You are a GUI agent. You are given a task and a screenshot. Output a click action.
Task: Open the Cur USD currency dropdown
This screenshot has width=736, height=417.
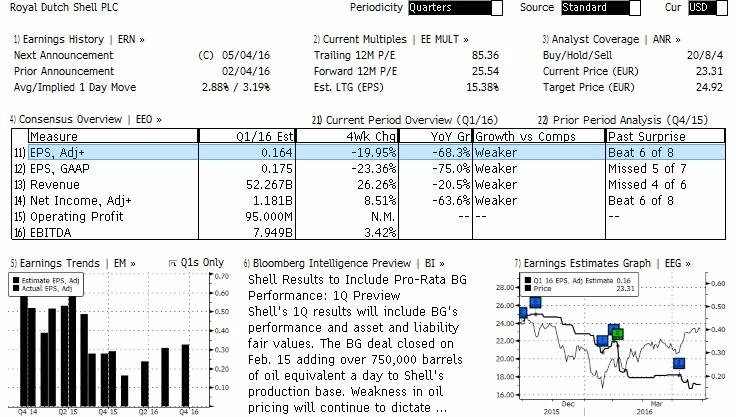pyautogui.click(x=708, y=8)
